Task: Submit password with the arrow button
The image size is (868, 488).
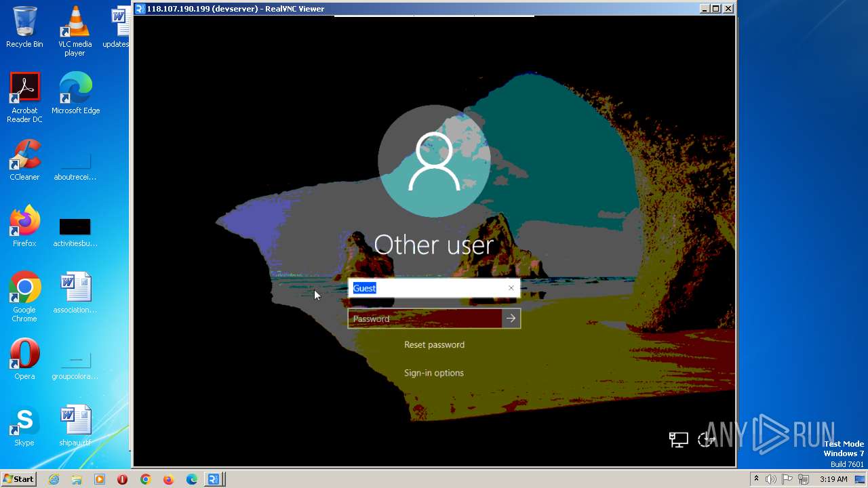Action: (x=511, y=319)
